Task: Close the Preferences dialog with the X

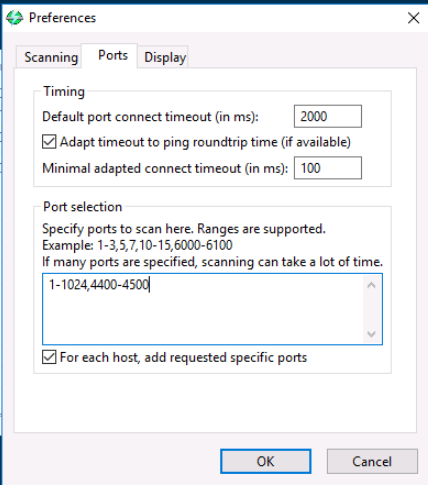Action: [413, 18]
